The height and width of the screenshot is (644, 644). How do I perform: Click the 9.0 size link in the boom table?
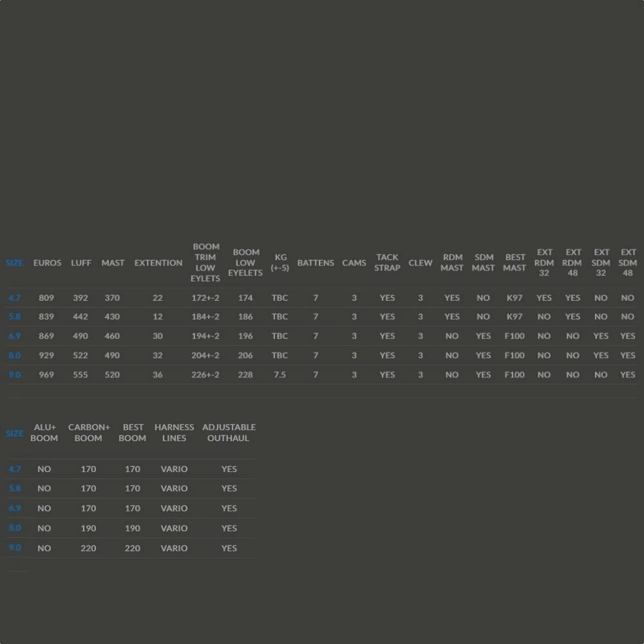coord(15,547)
